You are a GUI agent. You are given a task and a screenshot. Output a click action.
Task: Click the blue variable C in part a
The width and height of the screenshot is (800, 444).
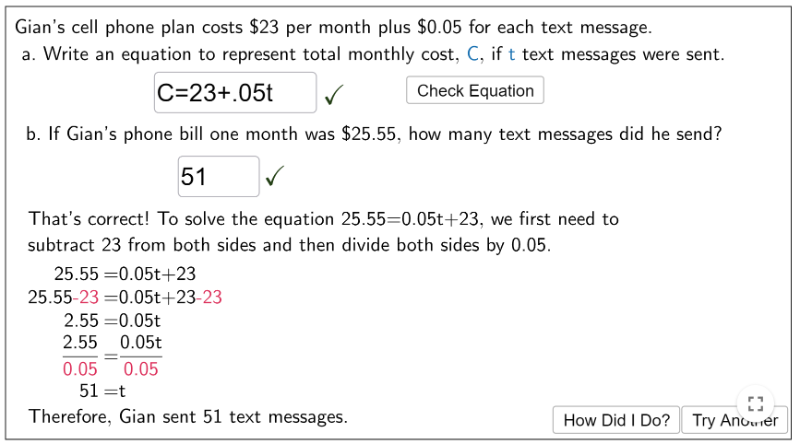[472, 54]
